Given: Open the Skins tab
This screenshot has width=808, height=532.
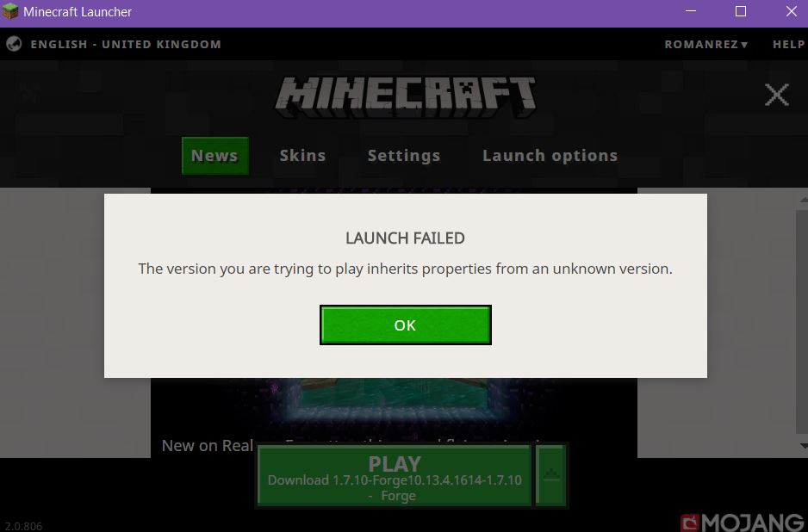Looking at the screenshot, I should coord(302,156).
